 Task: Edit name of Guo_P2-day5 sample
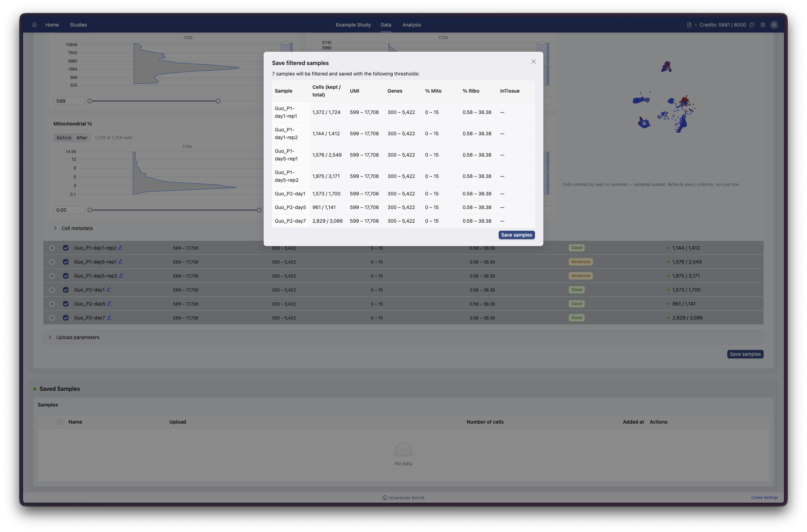[109, 303]
